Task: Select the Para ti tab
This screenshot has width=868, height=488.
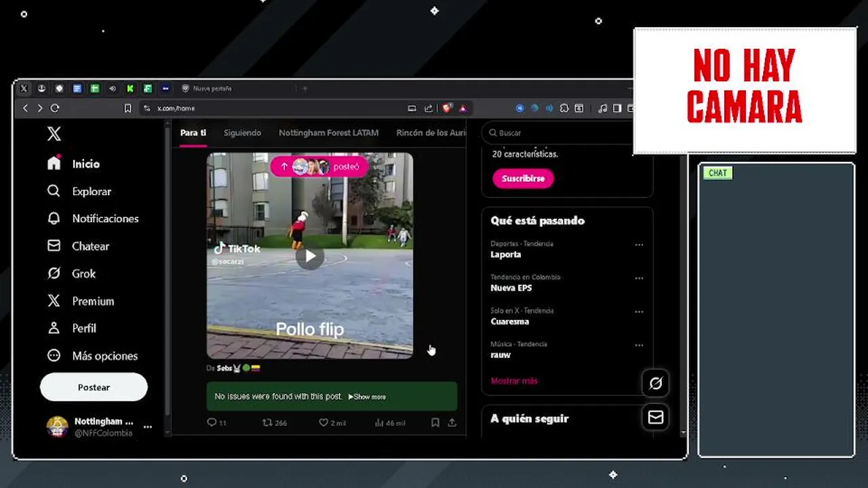Action: pyautogui.click(x=193, y=133)
